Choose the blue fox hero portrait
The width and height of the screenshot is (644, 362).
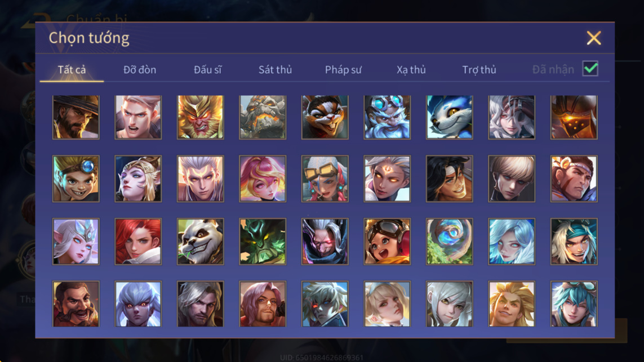[x=449, y=118]
